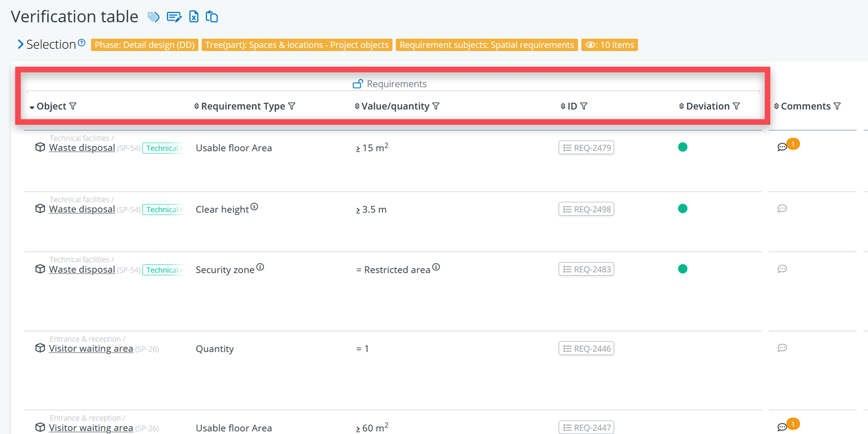Click green deviation status dot for REQ-2479
Image resolution: width=868 pixels, height=434 pixels.
coord(682,147)
